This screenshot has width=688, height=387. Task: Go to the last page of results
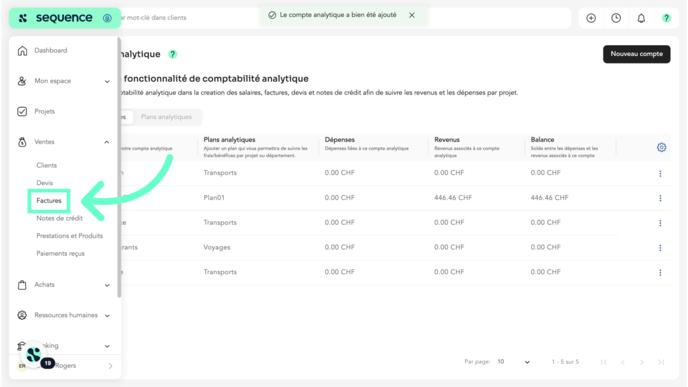click(661, 362)
